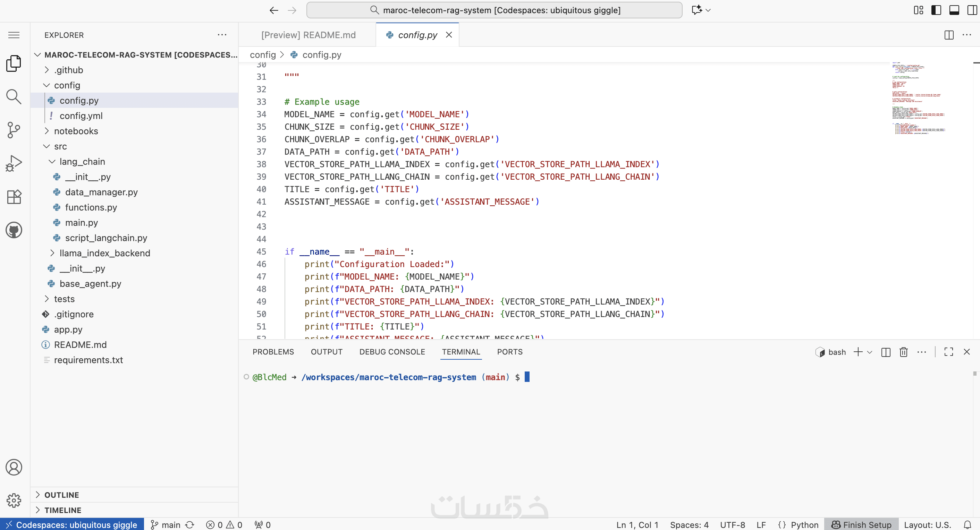Kill terminal with trash icon
Viewport: 980px width, 530px height.
pos(903,352)
